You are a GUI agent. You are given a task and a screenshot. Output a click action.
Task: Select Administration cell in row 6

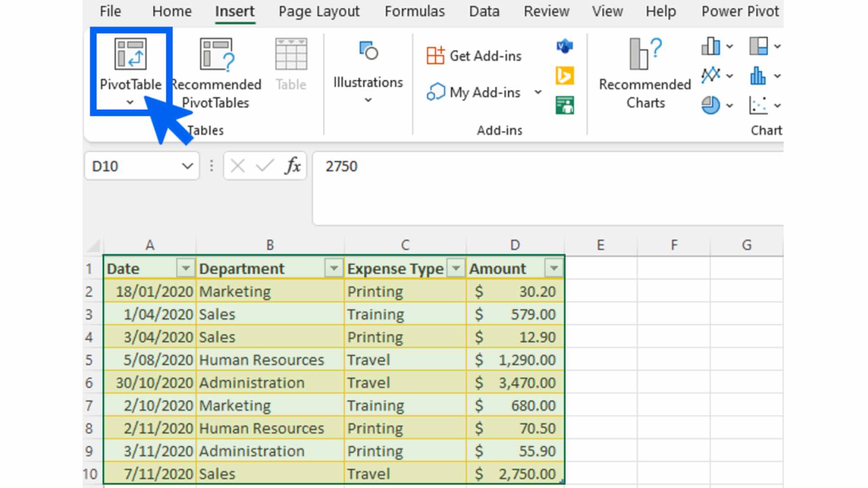tap(270, 383)
